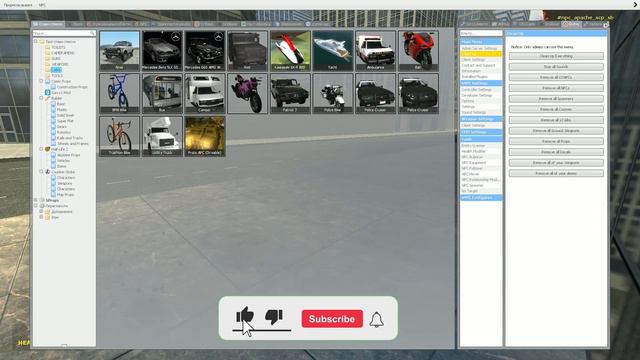Collapse the Weapon Settings category header
640x360 pixels.
tap(481, 119)
